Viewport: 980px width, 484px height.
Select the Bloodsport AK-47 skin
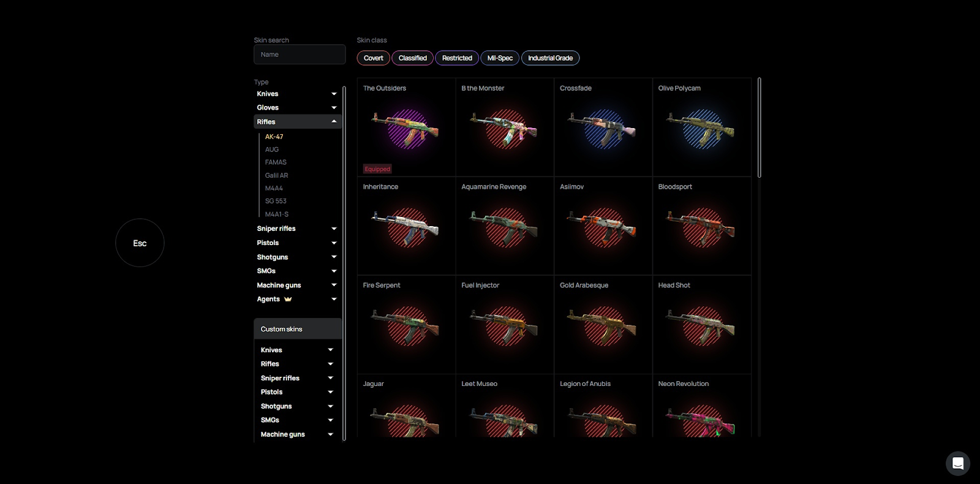point(702,226)
